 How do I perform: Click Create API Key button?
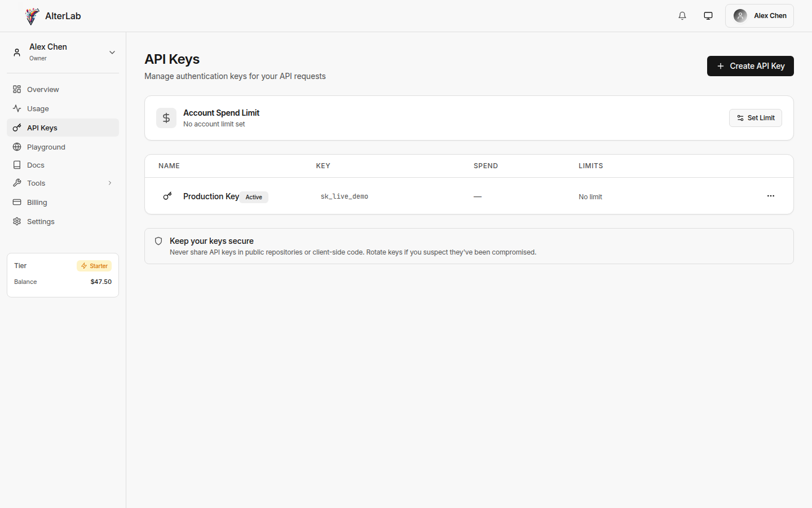click(751, 66)
